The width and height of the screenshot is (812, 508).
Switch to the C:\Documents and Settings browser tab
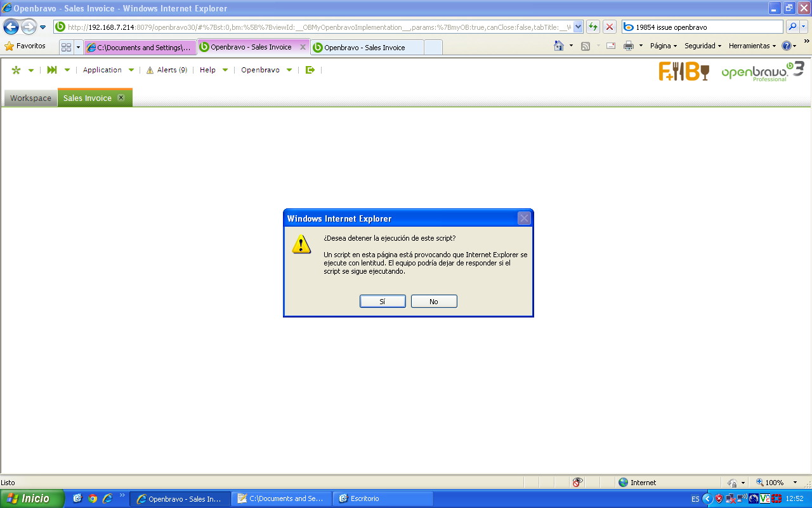tap(140, 48)
